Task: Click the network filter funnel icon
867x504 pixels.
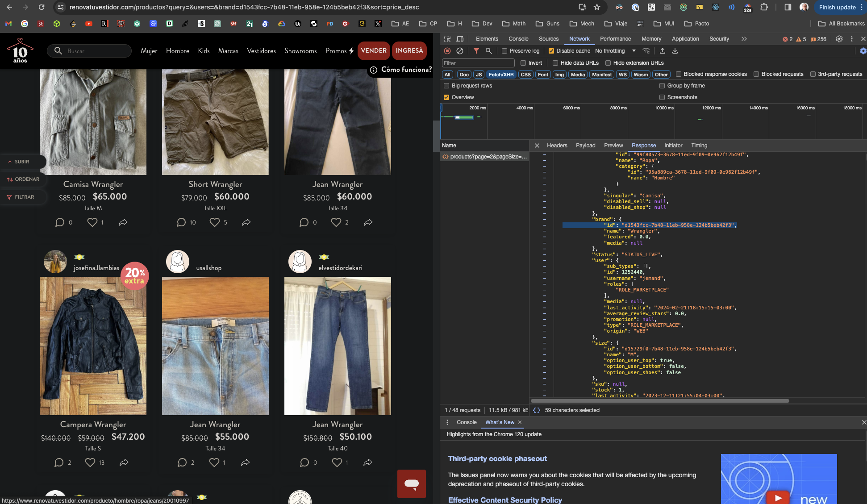Action: tap(476, 51)
